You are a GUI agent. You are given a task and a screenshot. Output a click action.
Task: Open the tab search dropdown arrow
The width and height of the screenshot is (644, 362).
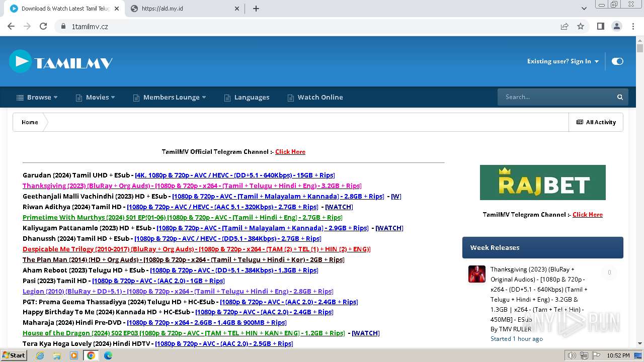584,9
